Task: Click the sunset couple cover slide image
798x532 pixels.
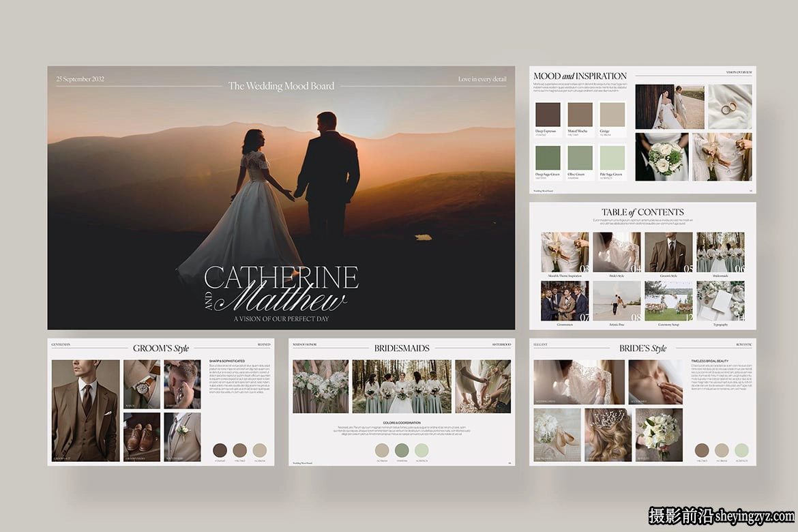Action: tap(281, 198)
